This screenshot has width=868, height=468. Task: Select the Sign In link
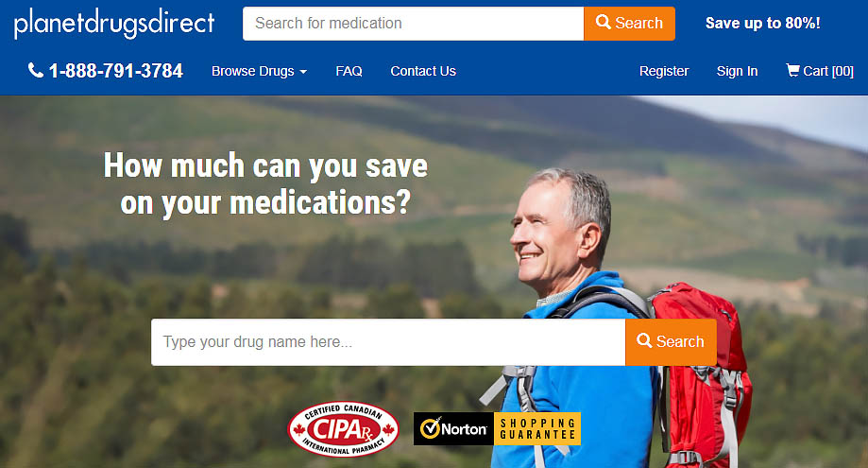(x=737, y=71)
